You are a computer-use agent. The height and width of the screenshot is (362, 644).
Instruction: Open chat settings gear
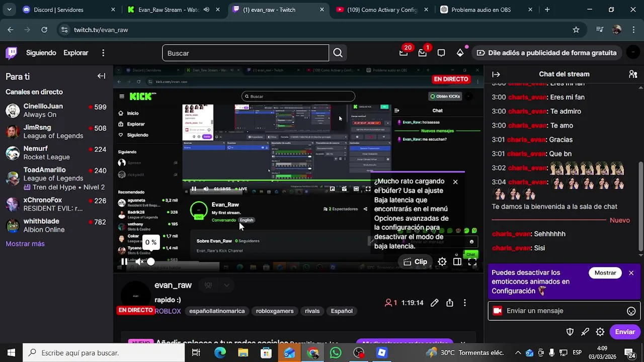pos(600,332)
